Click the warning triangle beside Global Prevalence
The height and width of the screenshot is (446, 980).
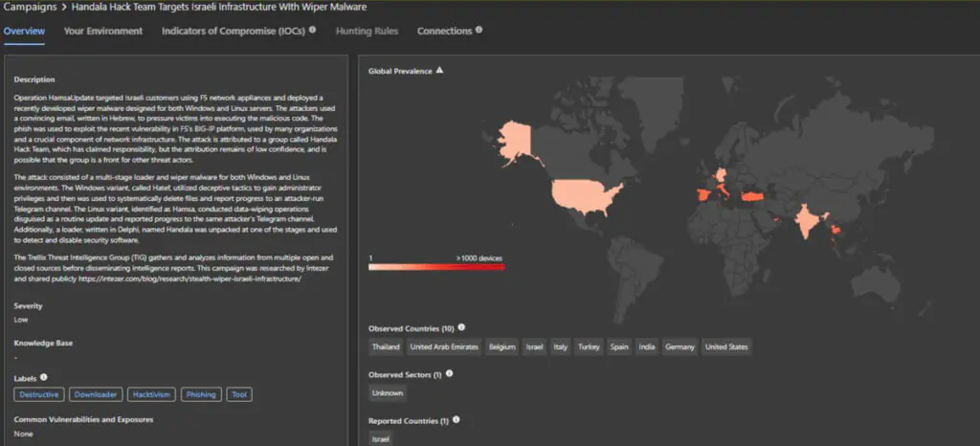pos(440,71)
